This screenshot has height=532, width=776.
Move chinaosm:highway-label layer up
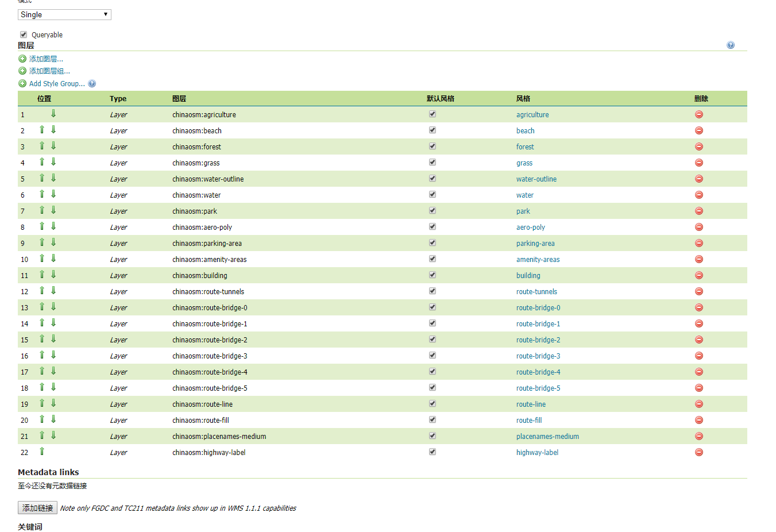tap(42, 452)
